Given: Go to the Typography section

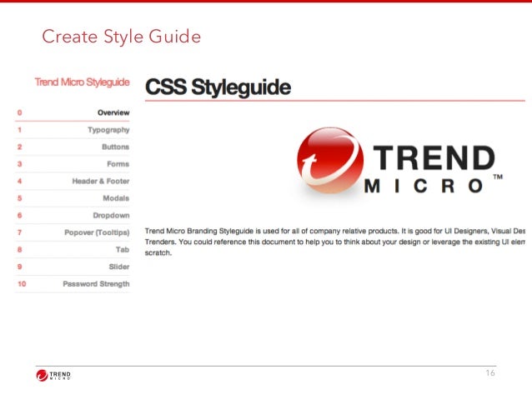Looking at the screenshot, I should [x=73, y=130].
